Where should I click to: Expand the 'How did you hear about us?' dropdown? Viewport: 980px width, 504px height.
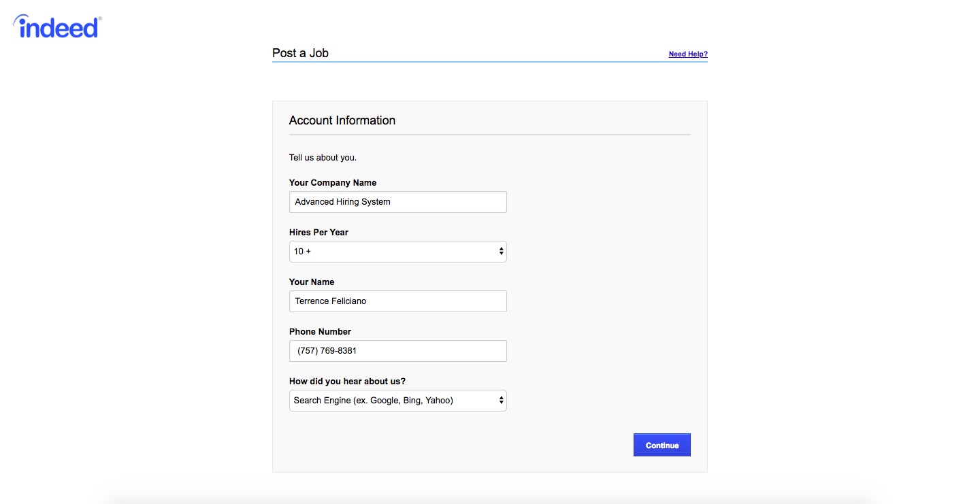point(397,401)
